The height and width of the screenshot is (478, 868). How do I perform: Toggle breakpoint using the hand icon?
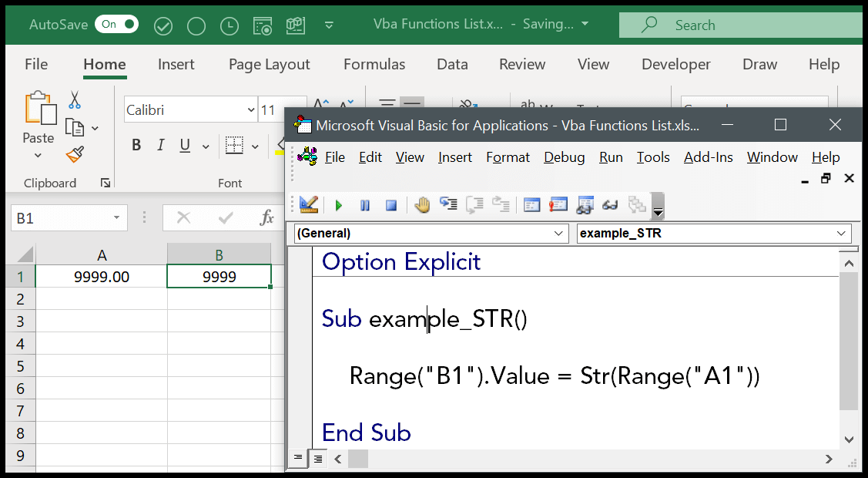(x=422, y=205)
